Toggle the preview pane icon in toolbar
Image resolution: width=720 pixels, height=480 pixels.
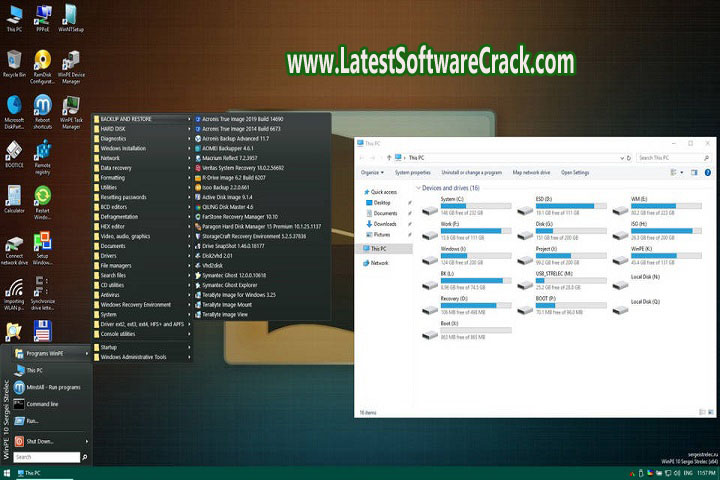tap(694, 172)
